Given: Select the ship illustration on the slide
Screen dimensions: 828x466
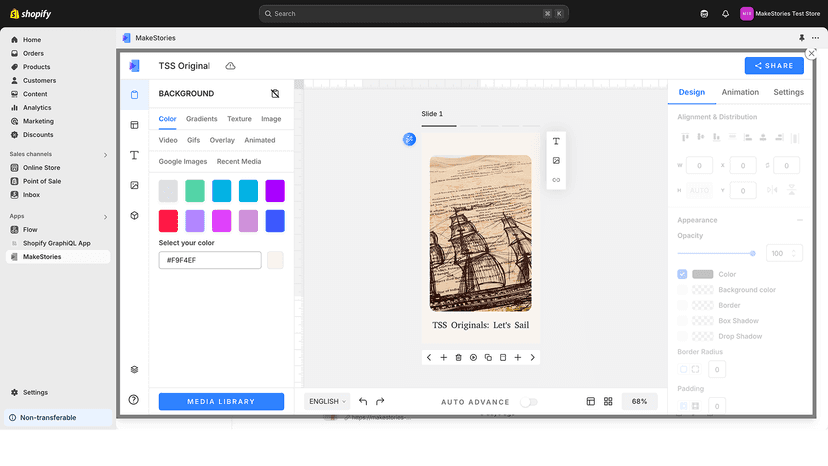Looking at the screenshot, I should 481,233.
